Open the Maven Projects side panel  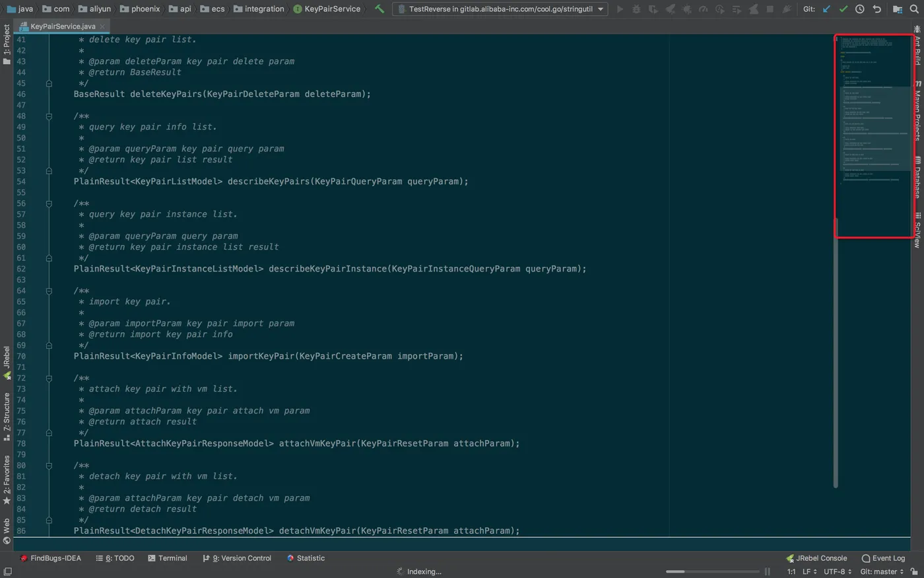click(917, 111)
